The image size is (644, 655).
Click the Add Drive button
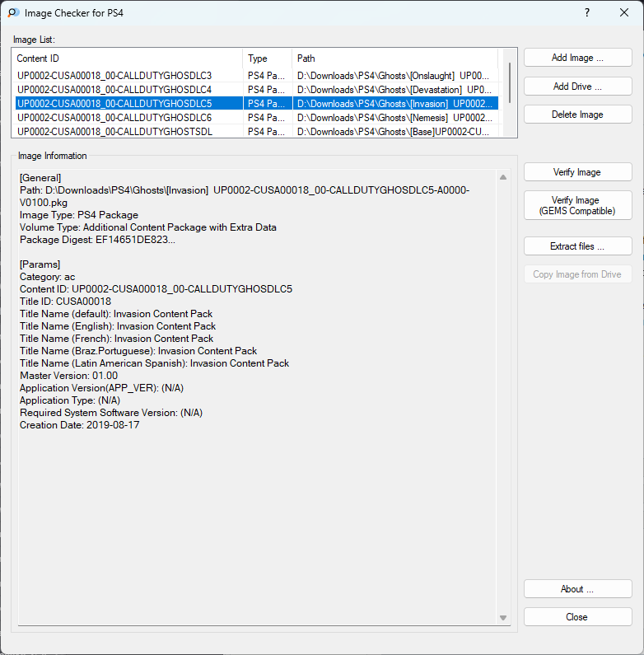577,87
